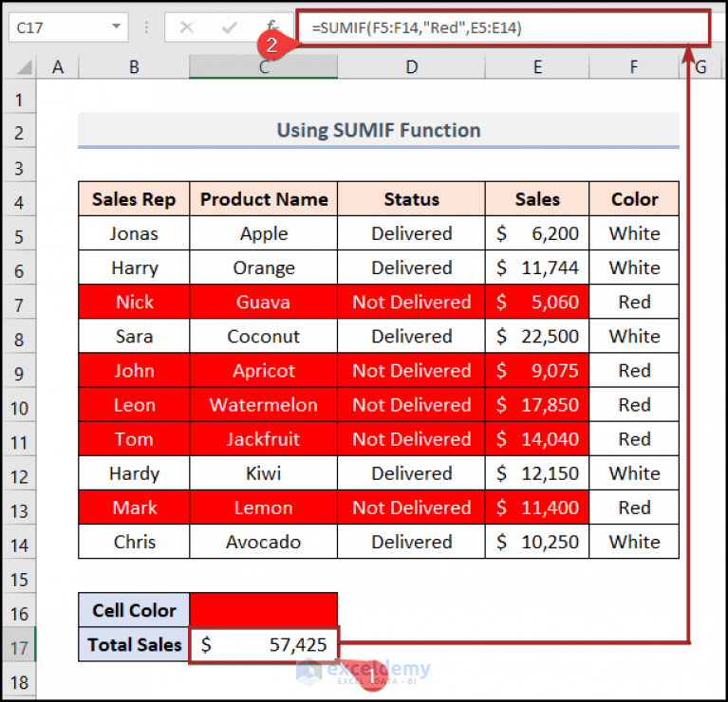Select the 'Sara' cell
Image resolution: width=728 pixels, height=702 pixels.
tap(134, 337)
